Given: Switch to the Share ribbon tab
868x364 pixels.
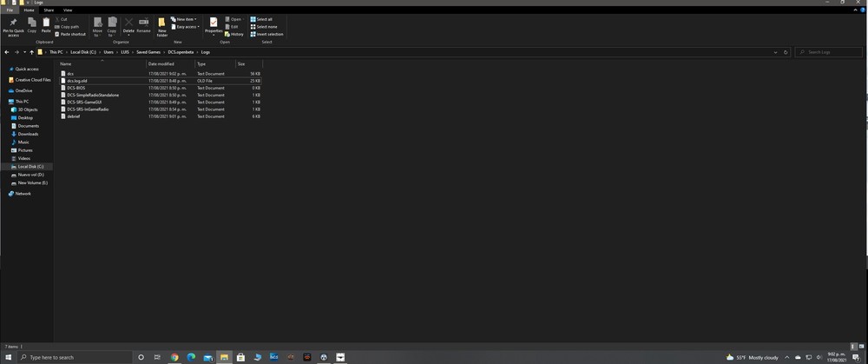Looking at the screenshot, I should [x=49, y=10].
